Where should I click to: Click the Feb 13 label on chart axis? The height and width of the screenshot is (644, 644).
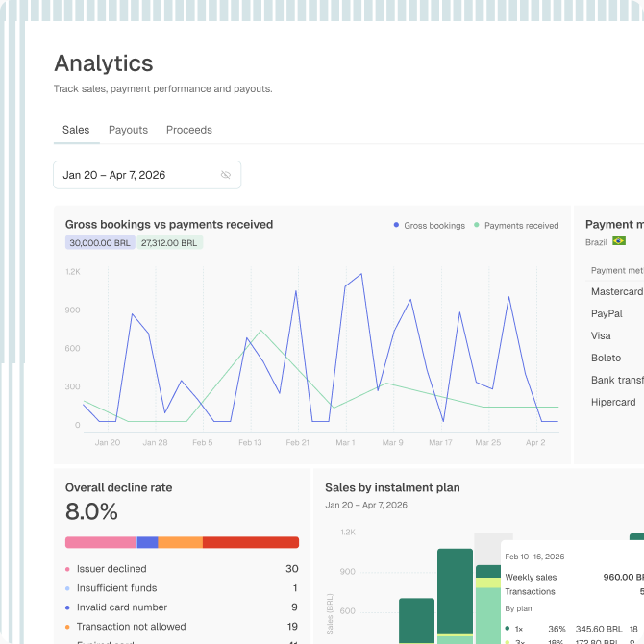click(x=250, y=443)
